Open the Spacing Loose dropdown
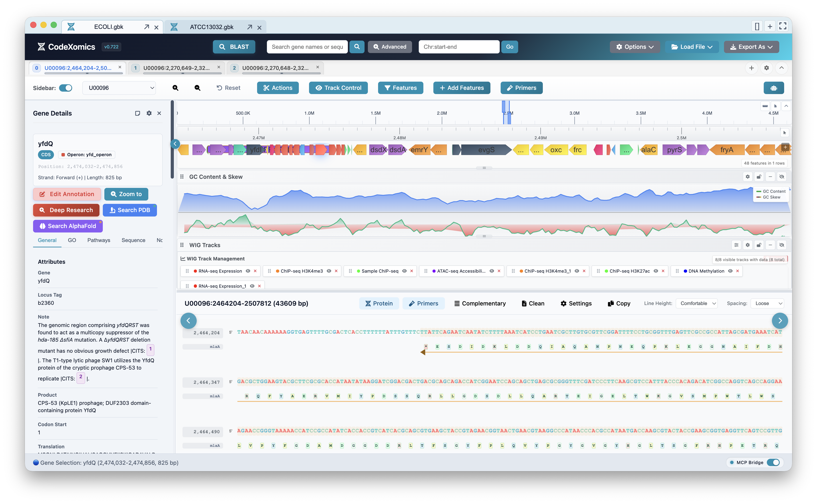 coord(767,303)
